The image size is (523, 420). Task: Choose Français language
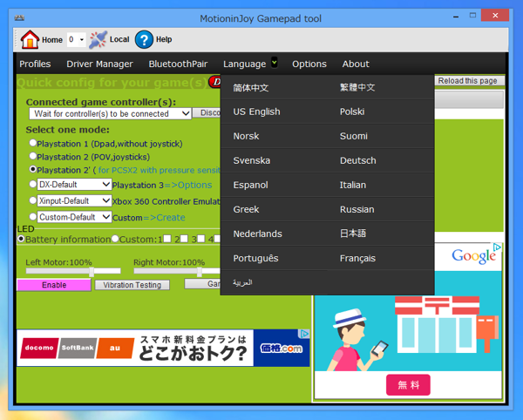[357, 258]
